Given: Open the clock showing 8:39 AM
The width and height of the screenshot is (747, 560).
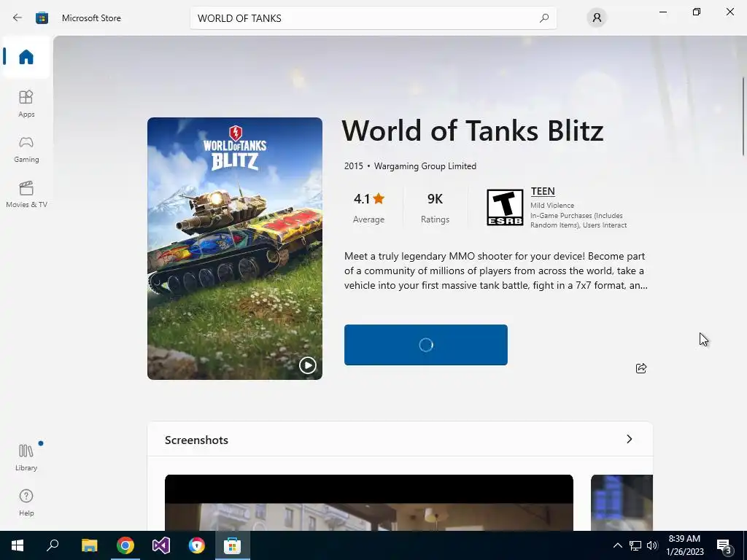Looking at the screenshot, I should (684, 545).
